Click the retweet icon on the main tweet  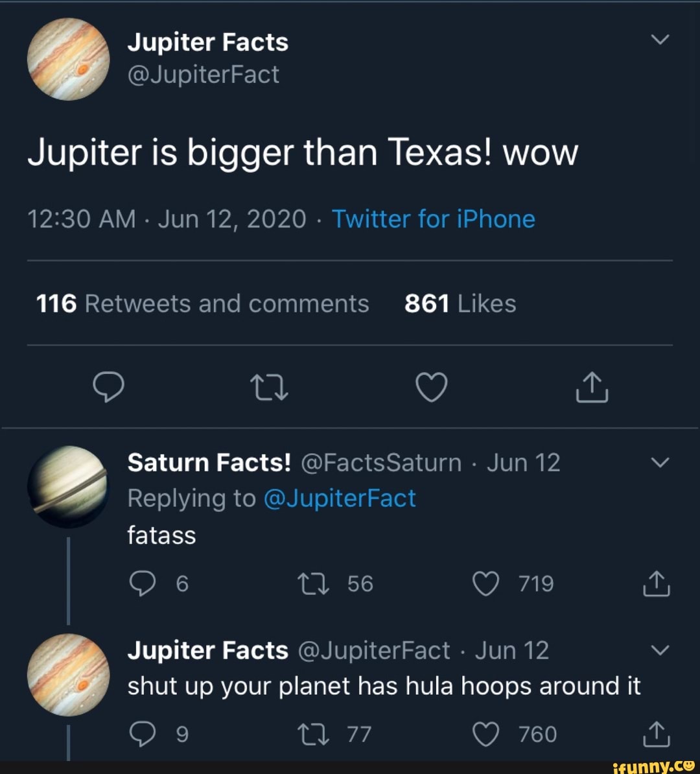270,388
